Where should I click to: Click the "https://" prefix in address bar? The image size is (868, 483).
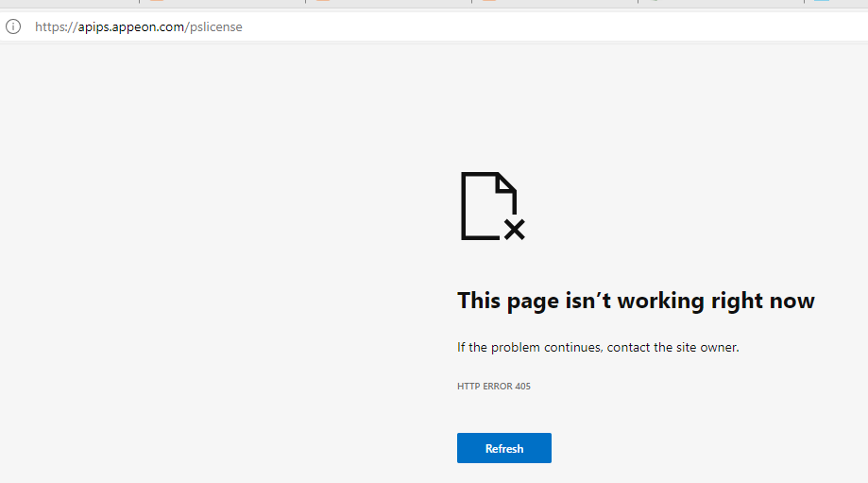click(x=53, y=27)
